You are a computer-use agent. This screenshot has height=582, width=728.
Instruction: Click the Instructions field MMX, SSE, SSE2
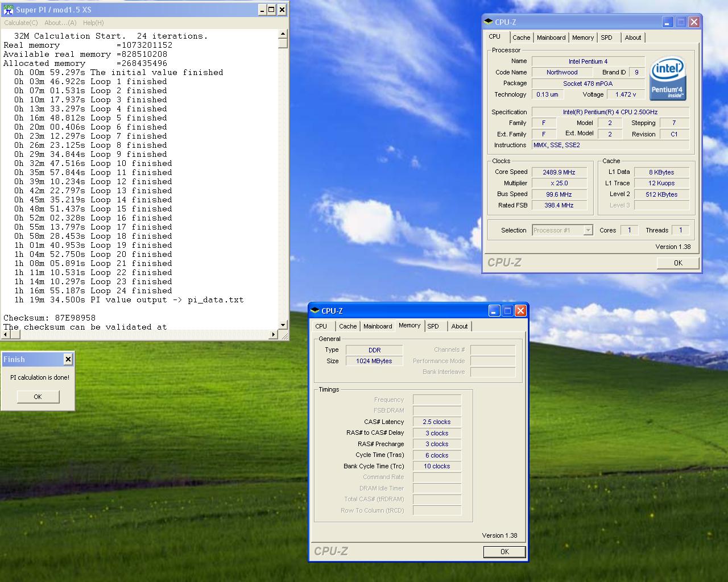[x=610, y=145]
